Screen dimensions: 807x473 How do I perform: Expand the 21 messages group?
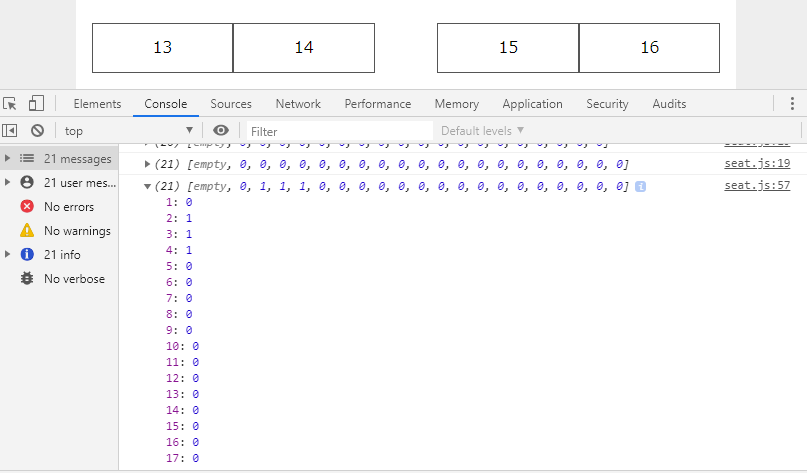7,159
